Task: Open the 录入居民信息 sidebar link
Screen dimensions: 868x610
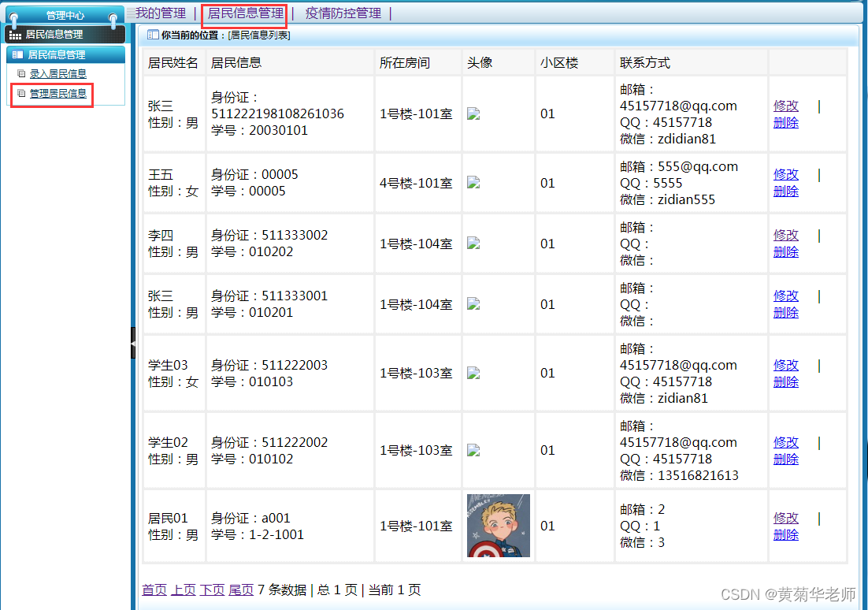Action: 58,73
